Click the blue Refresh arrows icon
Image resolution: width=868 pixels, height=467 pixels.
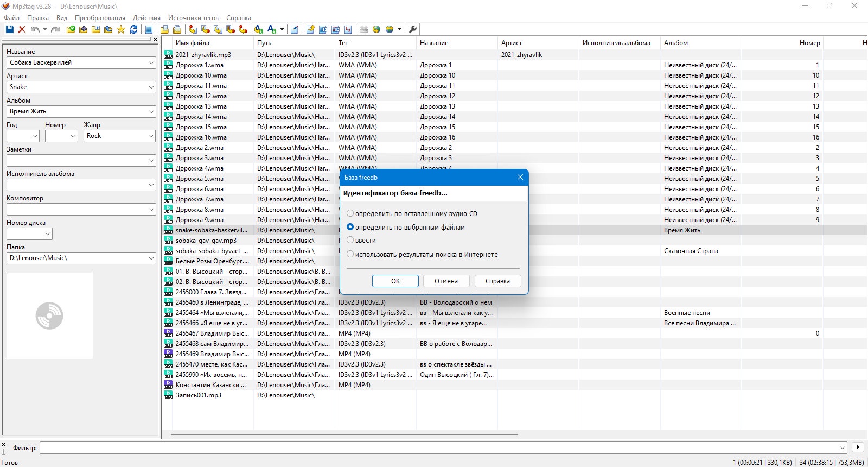click(x=133, y=29)
